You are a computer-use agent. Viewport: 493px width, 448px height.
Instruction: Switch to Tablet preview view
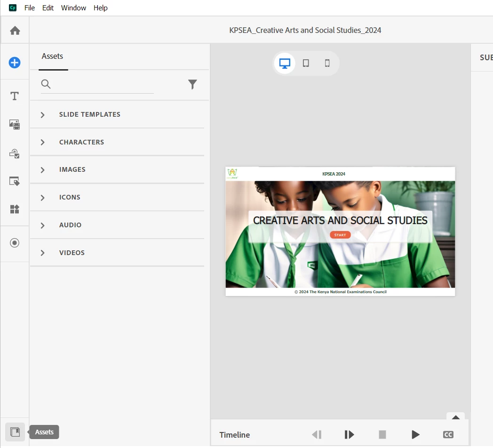[x=306, y=63]
